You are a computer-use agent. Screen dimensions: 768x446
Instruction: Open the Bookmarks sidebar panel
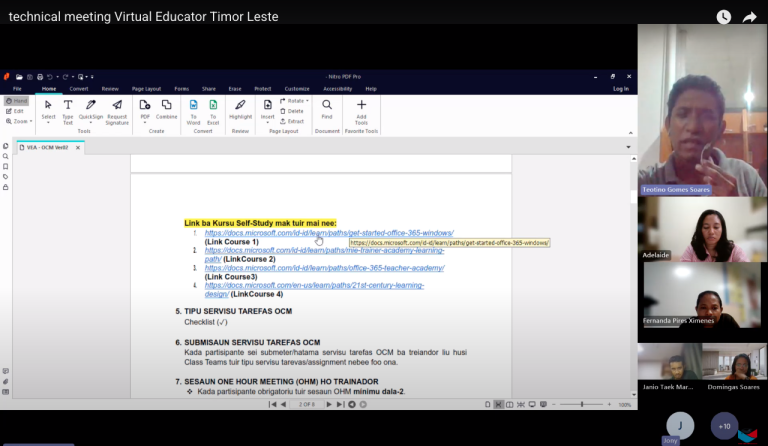click(x=5, y=166)
